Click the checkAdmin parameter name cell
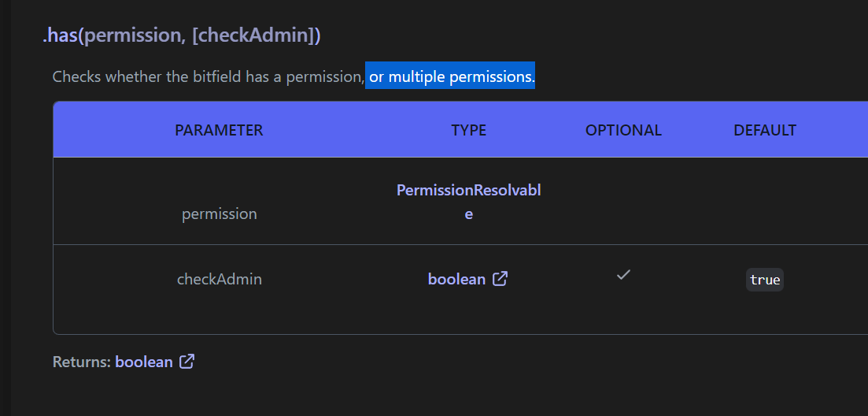 click(220, 279)
